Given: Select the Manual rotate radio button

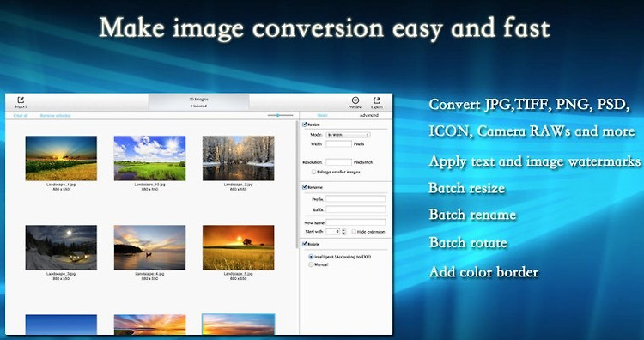Looking at the screenshot, I should click(311, 264).
